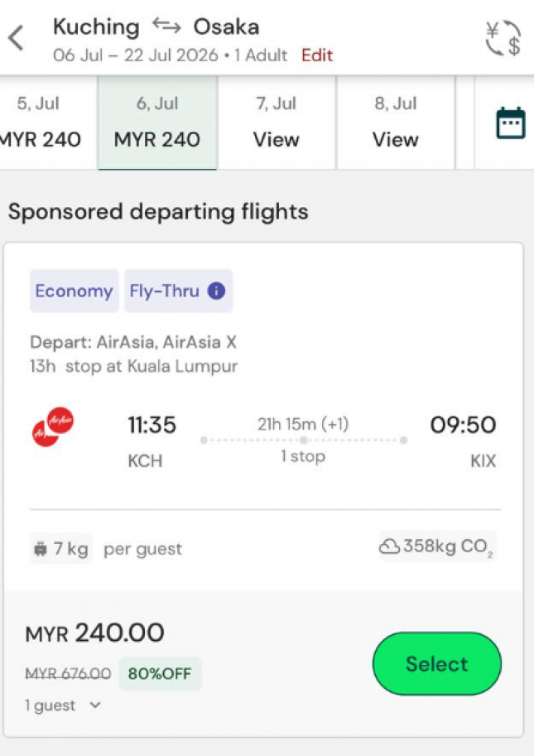Tap the 7 kg baggage icon
This screenshot has width=534, height=756.
point(41,549)
